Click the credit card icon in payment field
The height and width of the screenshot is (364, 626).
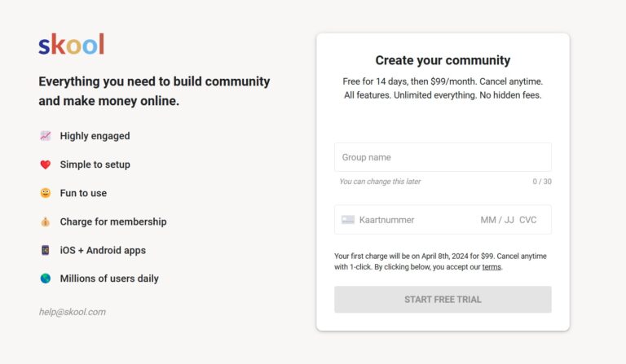pyautogui.click(x=348, y=220)
